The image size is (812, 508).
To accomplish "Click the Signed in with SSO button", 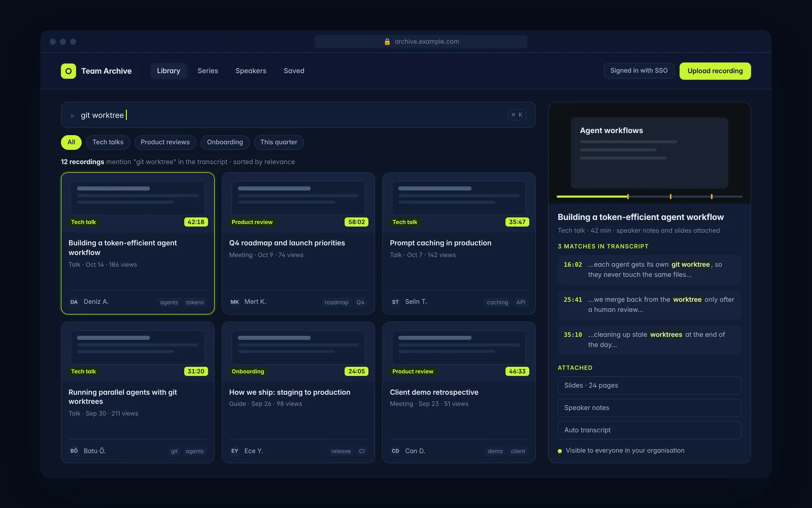I will tap(639, 71).
